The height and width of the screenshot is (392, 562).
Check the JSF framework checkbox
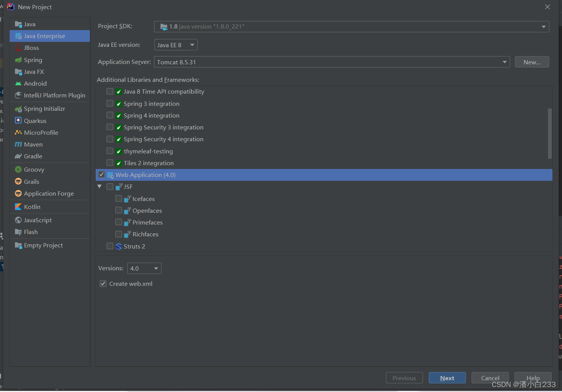click(x=110, y=186)
